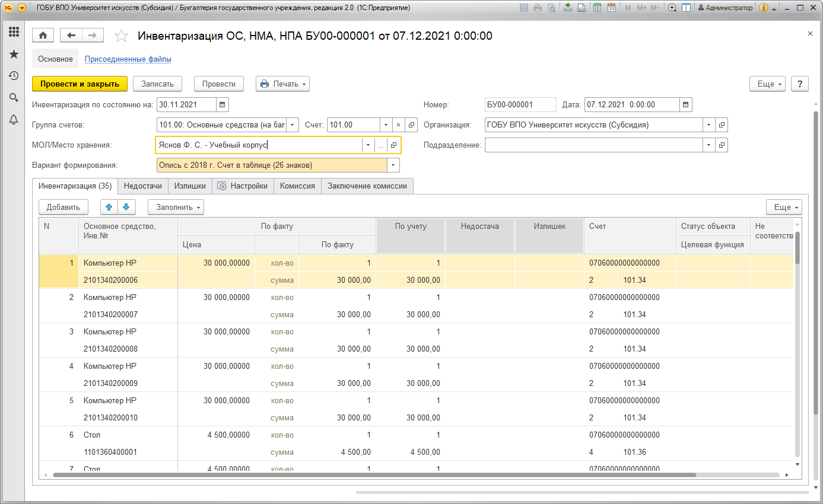Open МОЛ selection ellipsis button
The height and width of the screenshot is (504, 823).
pyautogui.click(x=381, y=145)
